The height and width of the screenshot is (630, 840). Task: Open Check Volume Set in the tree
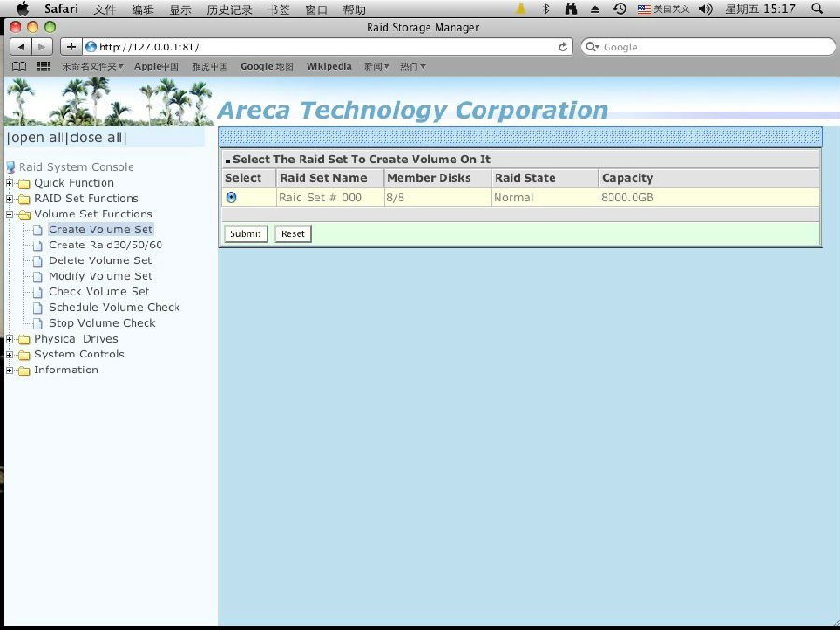coord(99,292)
